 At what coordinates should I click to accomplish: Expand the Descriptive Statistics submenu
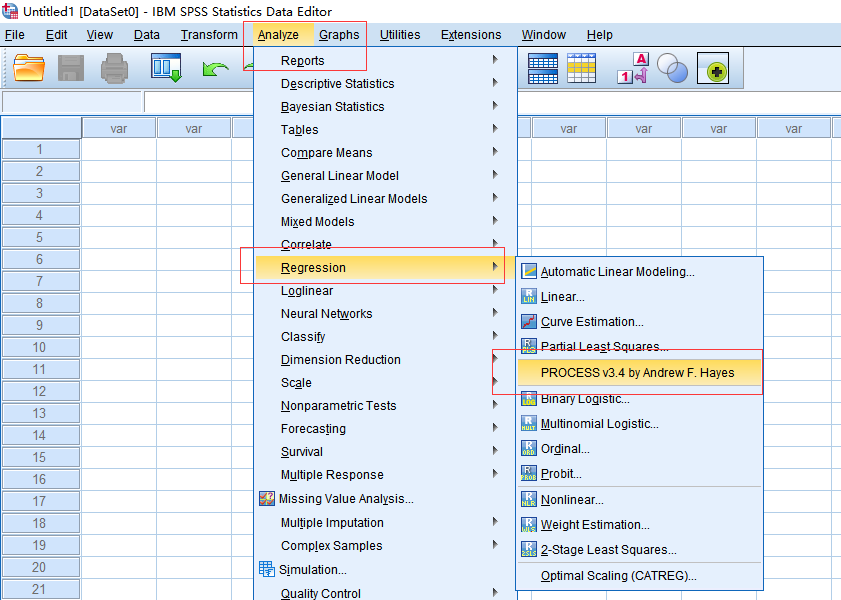click(x=337, y=84)
